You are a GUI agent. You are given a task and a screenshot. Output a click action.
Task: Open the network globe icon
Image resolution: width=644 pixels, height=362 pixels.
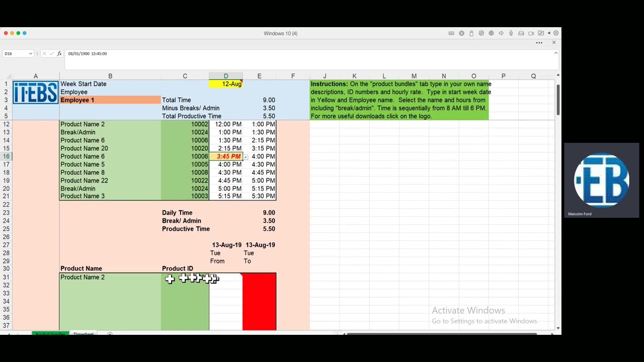pyautogui.click(x=491, y=33)
